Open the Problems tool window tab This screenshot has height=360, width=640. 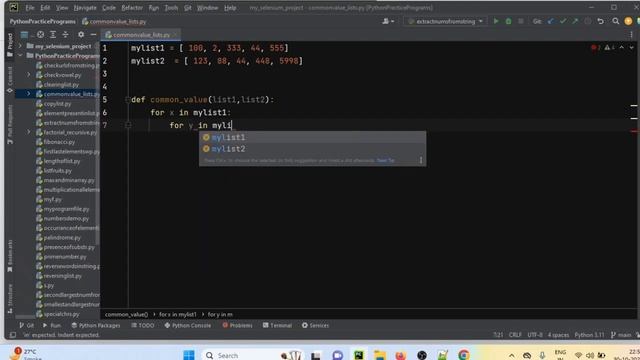[237, 325]
